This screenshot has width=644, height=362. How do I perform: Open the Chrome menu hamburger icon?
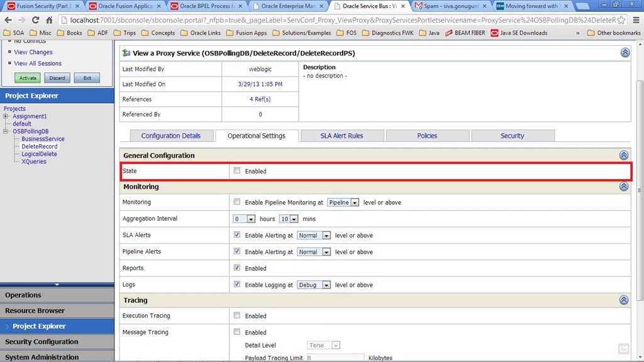(x=635, y=20)
